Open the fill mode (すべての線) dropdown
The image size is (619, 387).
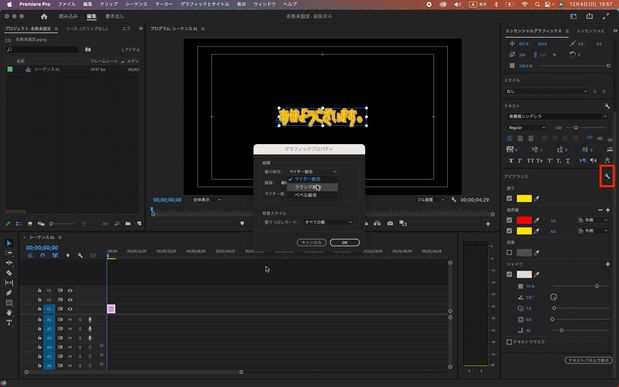coord(328,222)
